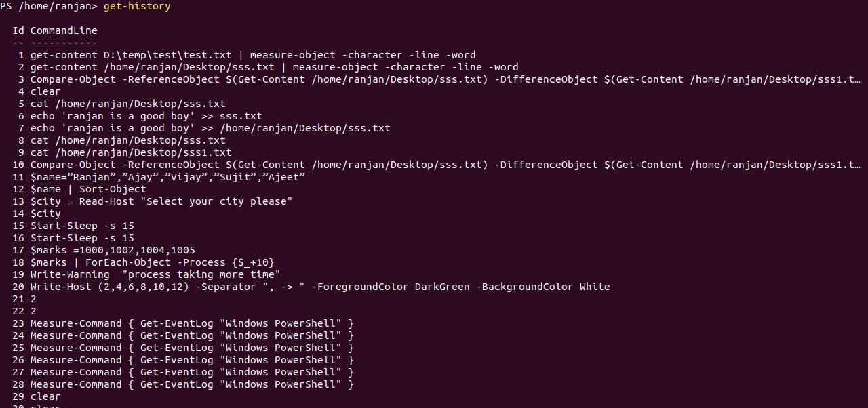Click the "Id" column header

tap(18, 30)
